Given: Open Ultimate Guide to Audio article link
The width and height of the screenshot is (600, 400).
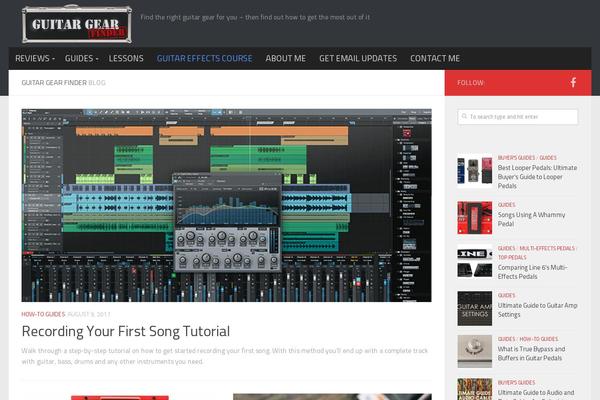Looking at the screenshot, I should pyautogui.click(x=536, y=393).
